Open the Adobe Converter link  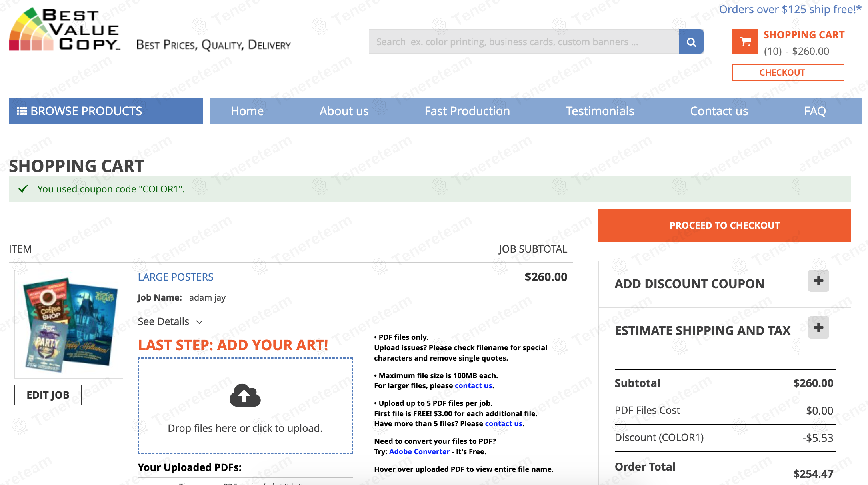(x=419, y=451)
